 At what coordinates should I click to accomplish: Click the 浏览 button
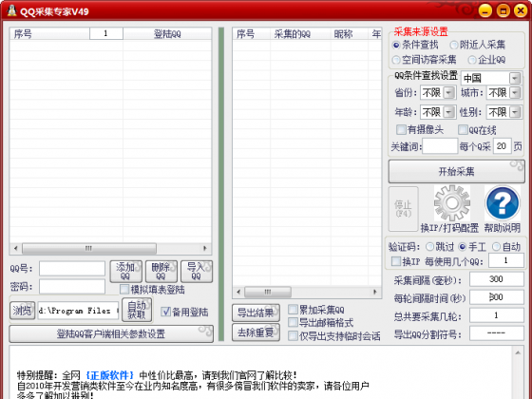[x=22, y=311]
